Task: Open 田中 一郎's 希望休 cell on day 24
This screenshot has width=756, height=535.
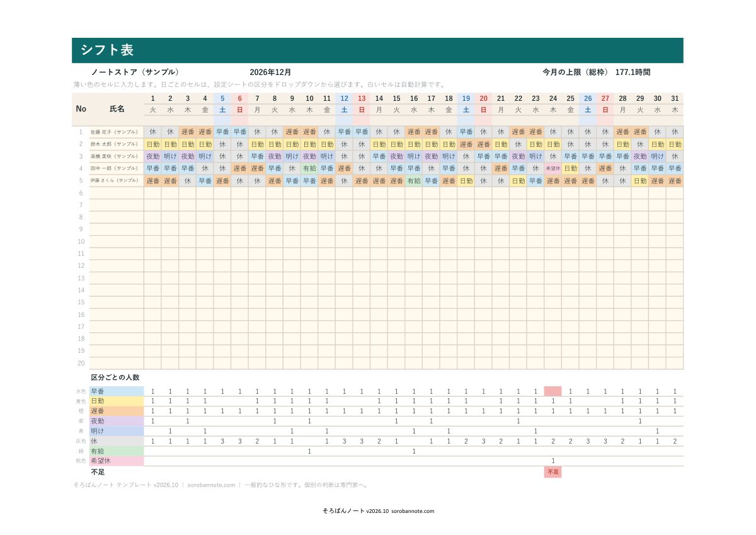Action: point(553,169)
